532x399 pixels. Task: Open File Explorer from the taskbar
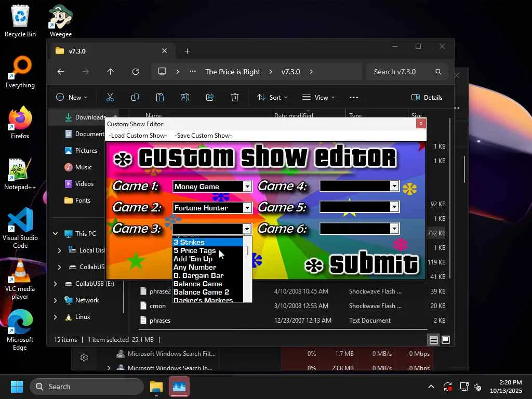pos(156,387)
